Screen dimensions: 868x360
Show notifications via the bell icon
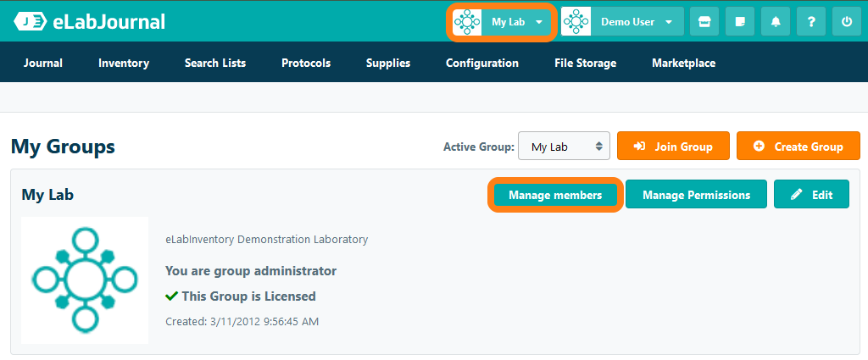776,22
